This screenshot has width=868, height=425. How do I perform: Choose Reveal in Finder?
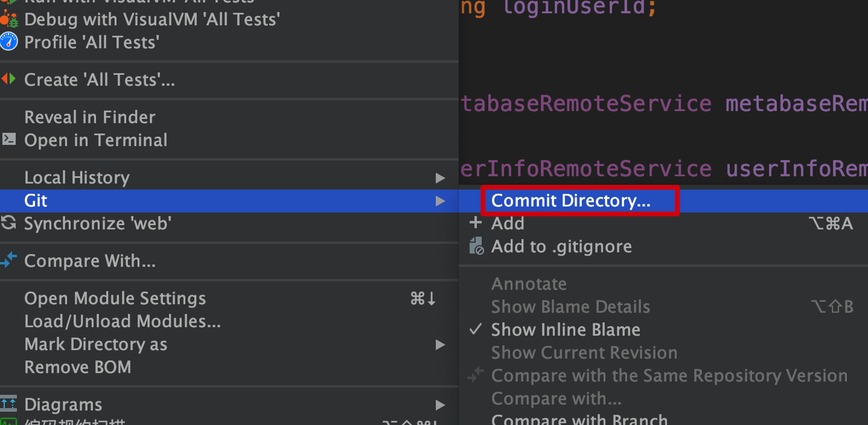(89, 117)
